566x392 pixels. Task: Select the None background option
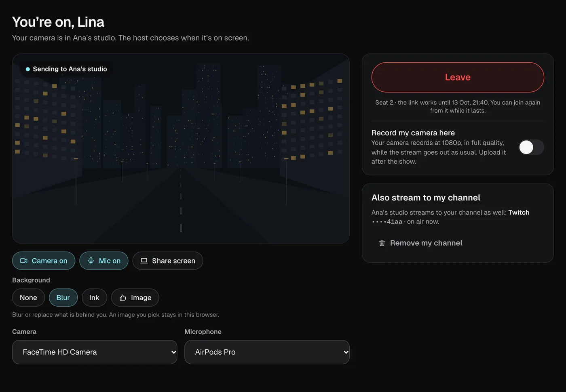(x=28, y=297)
